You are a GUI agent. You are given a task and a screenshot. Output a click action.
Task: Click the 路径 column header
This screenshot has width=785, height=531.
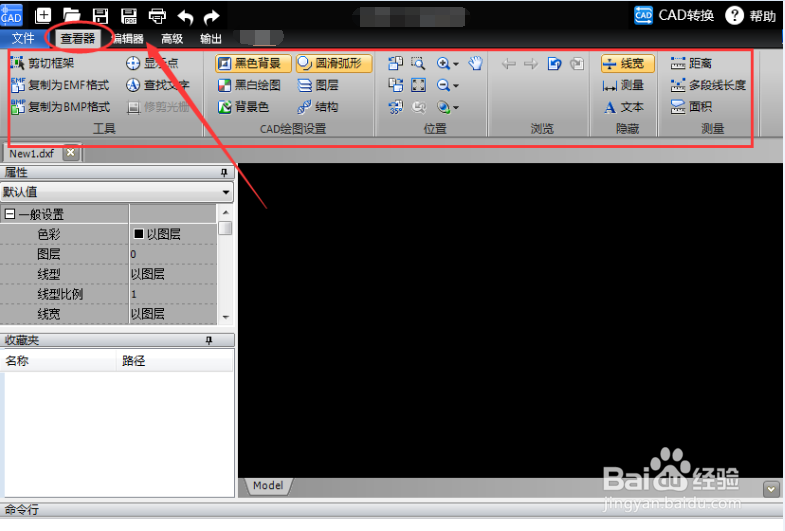point(175,361)
